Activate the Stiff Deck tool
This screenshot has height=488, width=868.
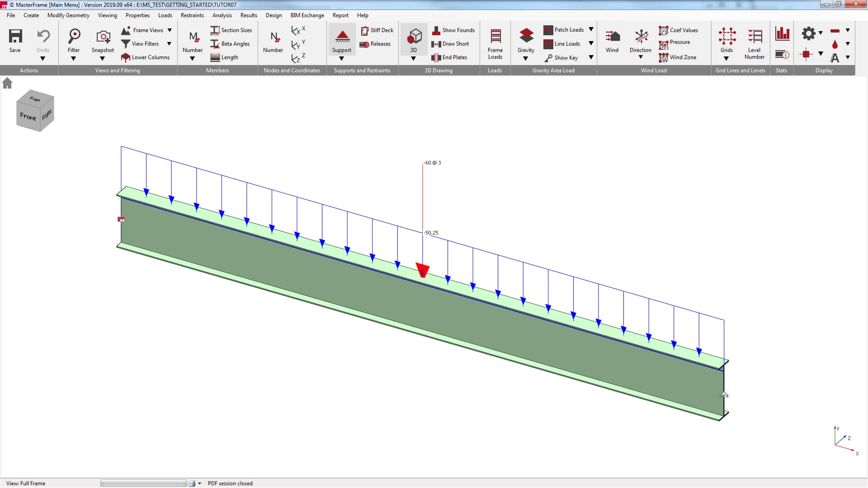coord(377,30)
